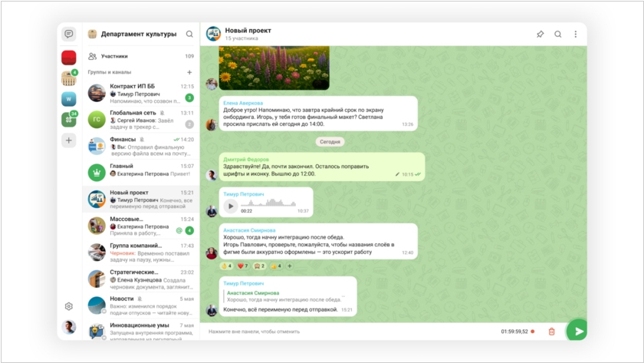Toggle the thumbs-up reaction with count 4
This screenshot has height=363, width=644.
[x=276, y=266]
